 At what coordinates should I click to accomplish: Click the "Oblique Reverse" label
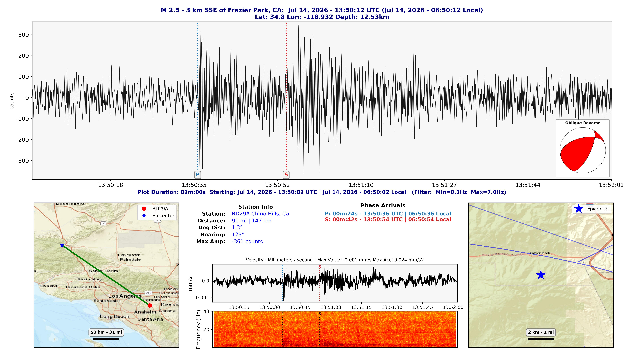(583, 123)
